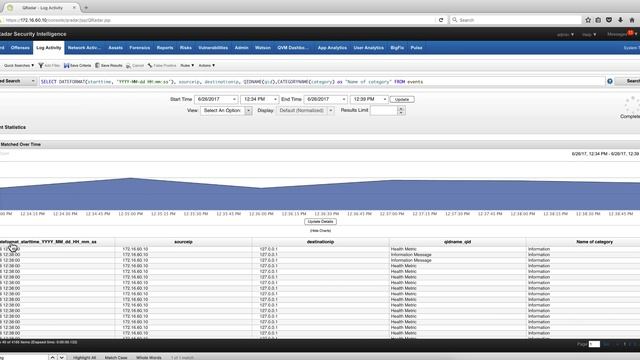Click the Save Results icon

(98, 65)
